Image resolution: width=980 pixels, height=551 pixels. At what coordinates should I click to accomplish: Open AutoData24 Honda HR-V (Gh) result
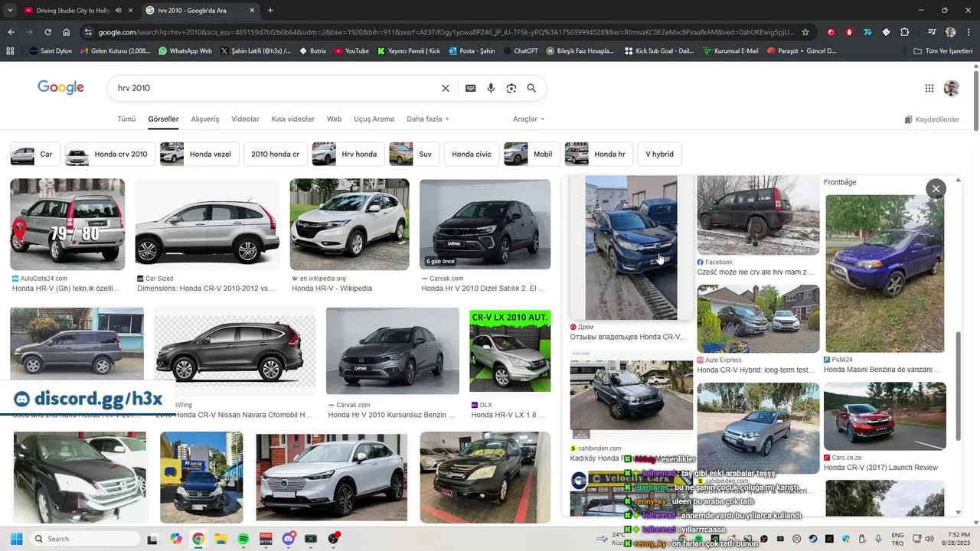click(x=67, y=289)
